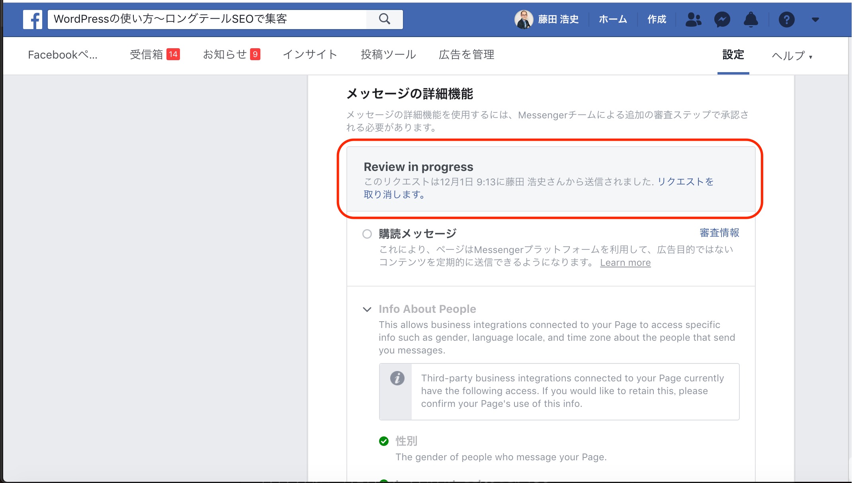Open the notifications bell icon
This screenshot has height=483, width=868.
751,19
